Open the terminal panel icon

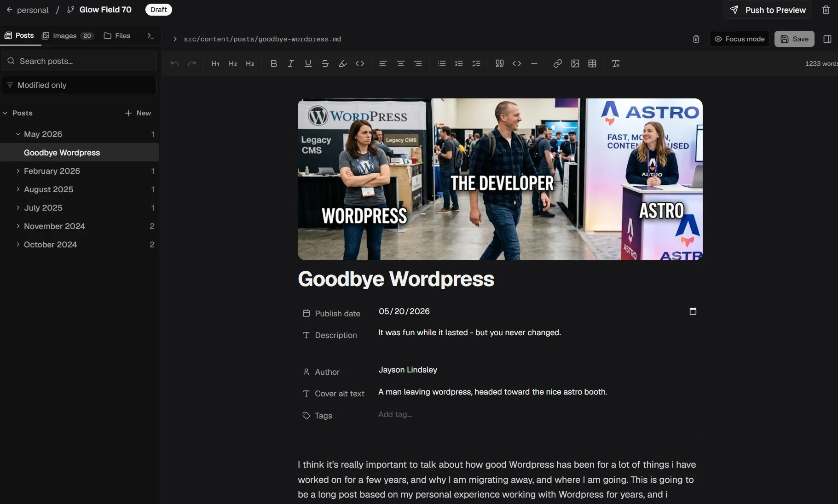(x=150, y=35)
